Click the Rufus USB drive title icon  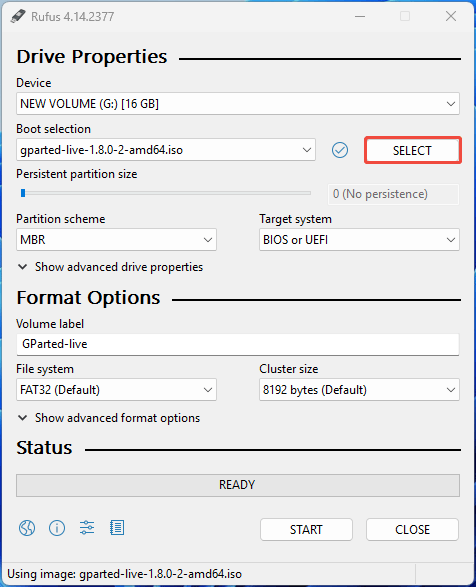coord(18,16)
